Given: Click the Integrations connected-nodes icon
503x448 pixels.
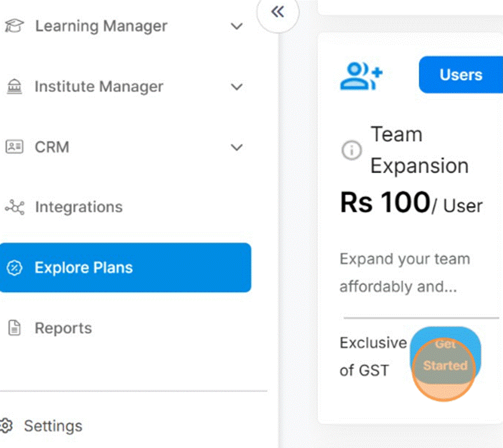Looking at the screenshot, I should coord(13,207).
